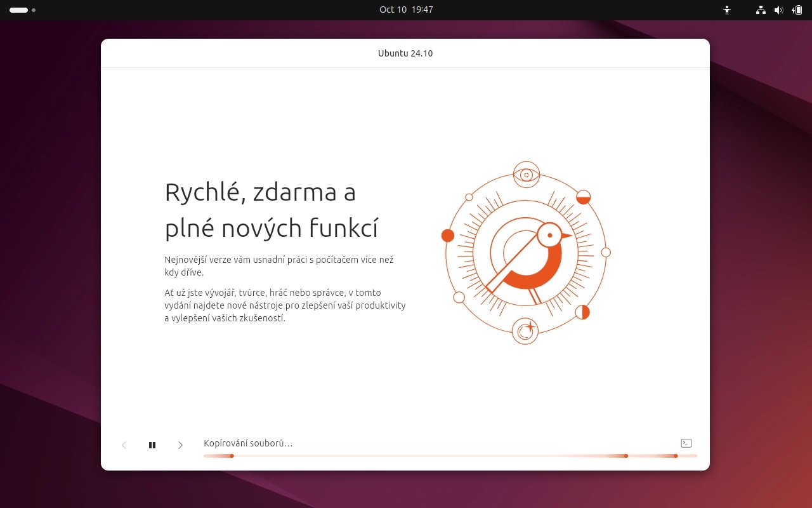The width and height of the screenshot is (812, 508).
Task: Pause the installer slideshow
Action: pos(152,445)
